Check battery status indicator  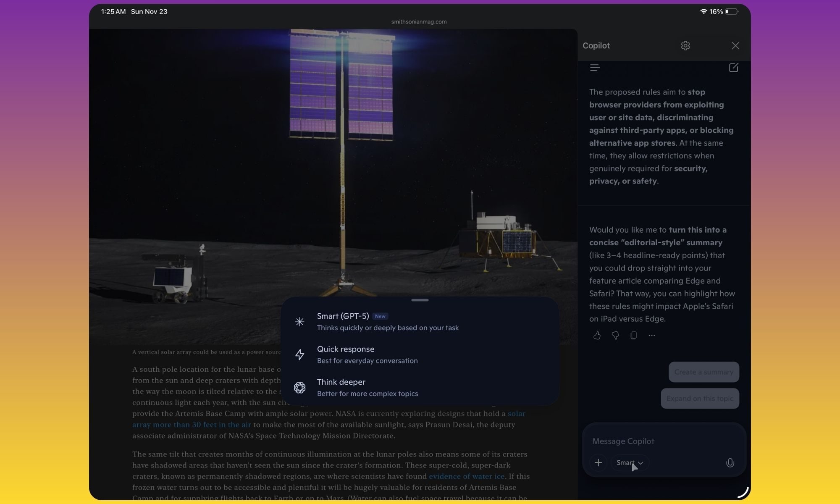(x=732, y=11)
